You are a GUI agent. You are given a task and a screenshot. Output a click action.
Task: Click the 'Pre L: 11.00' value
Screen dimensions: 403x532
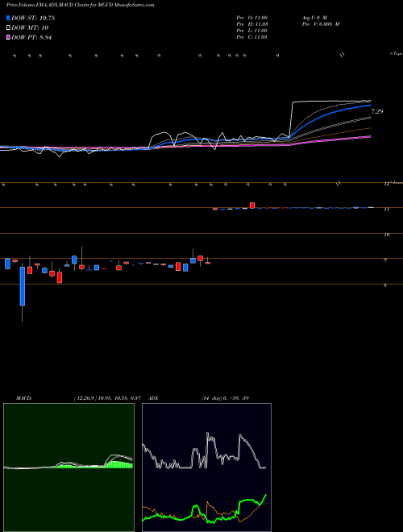252,31
